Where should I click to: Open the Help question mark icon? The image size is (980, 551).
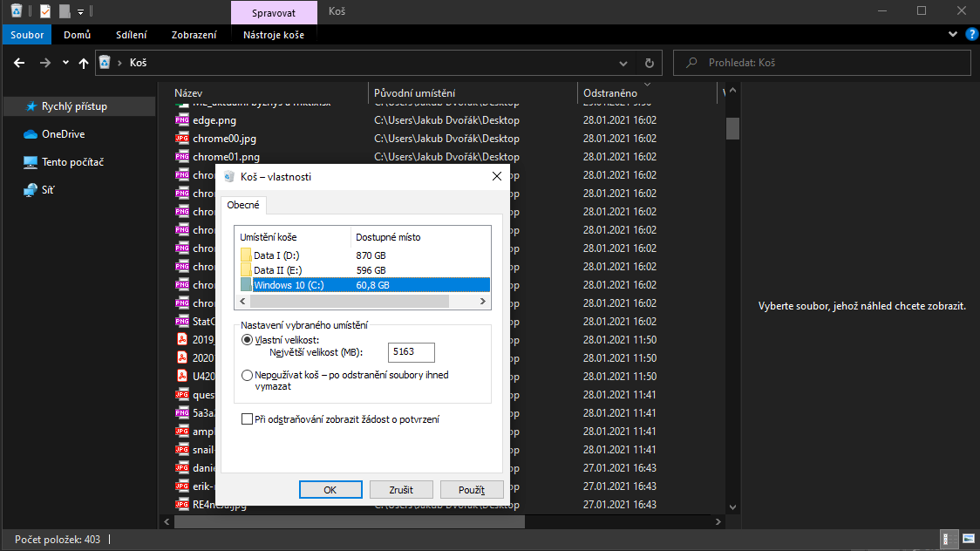(969, 35)
